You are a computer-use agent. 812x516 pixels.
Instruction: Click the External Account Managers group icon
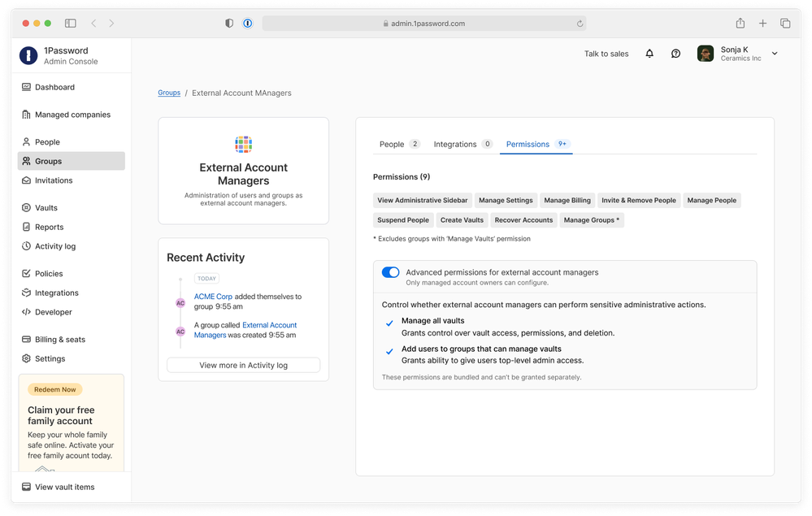tap(244, 145)
